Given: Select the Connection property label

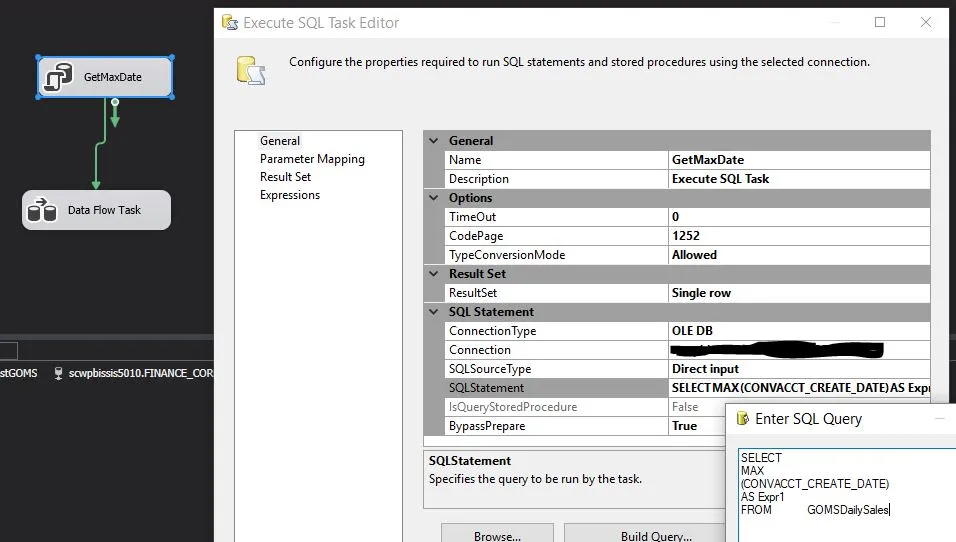Looking at the screenshot, I should tap(480, 350).
